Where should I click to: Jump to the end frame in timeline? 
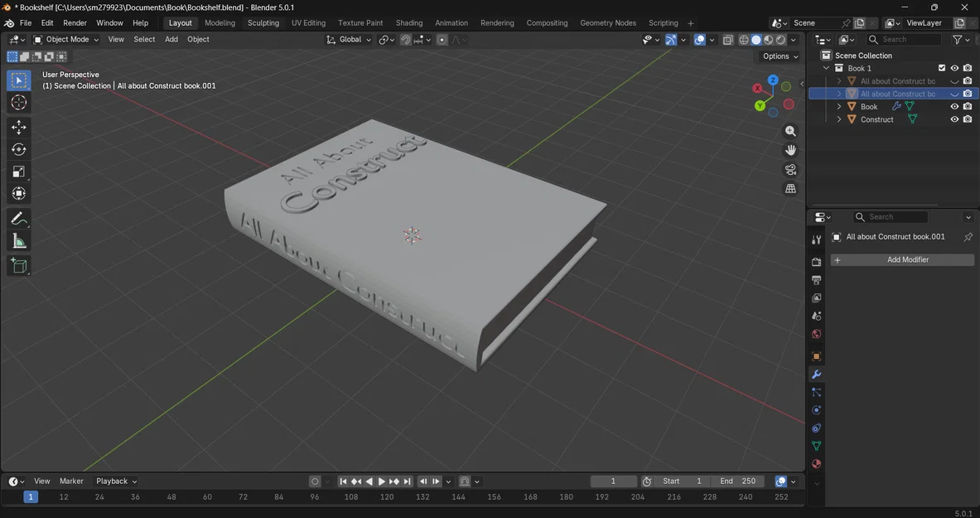click(408, 481)
